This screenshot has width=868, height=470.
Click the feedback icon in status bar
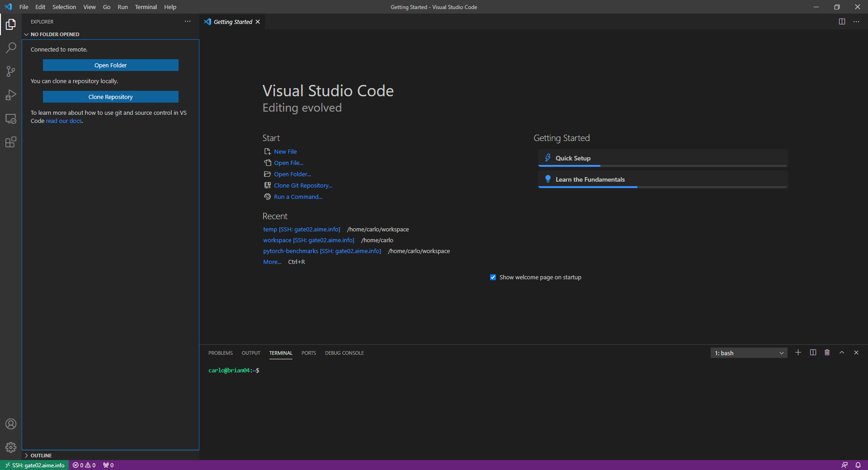[844, 465]
